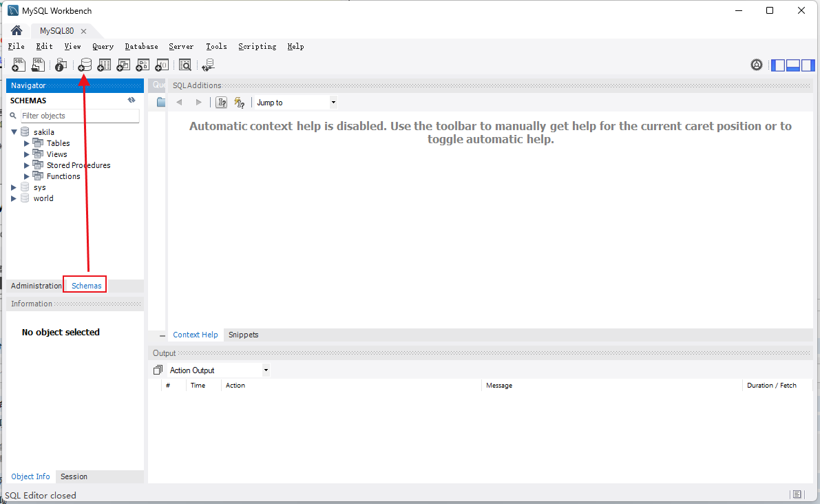Click the create new view icon

coord(123,65)
